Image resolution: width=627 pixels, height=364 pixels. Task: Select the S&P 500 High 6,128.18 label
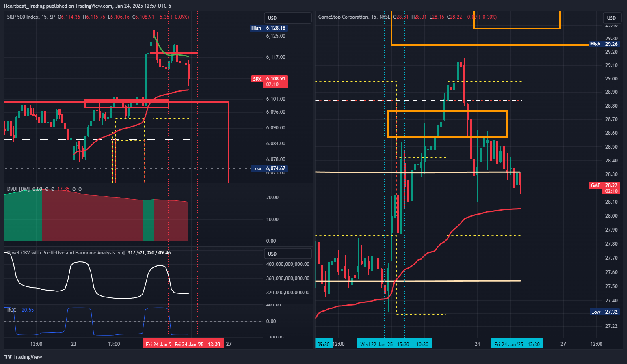click(269, 28)
